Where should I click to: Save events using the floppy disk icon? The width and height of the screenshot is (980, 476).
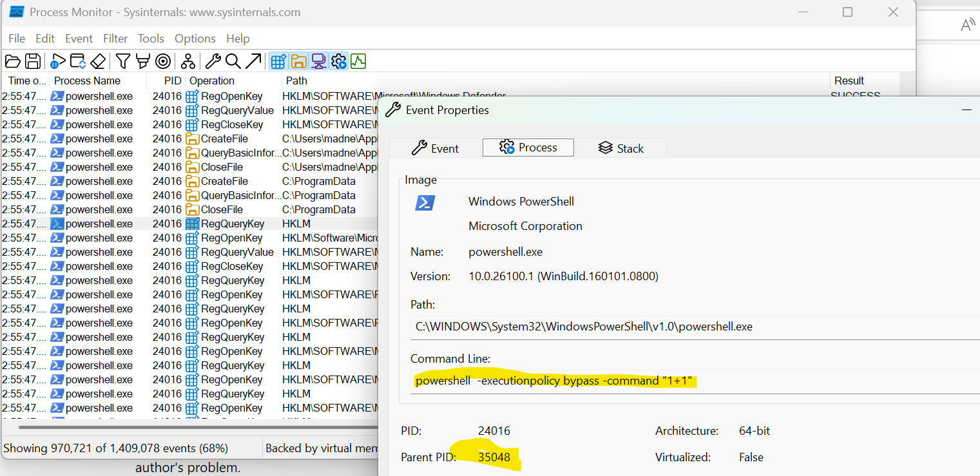(33, 61)
